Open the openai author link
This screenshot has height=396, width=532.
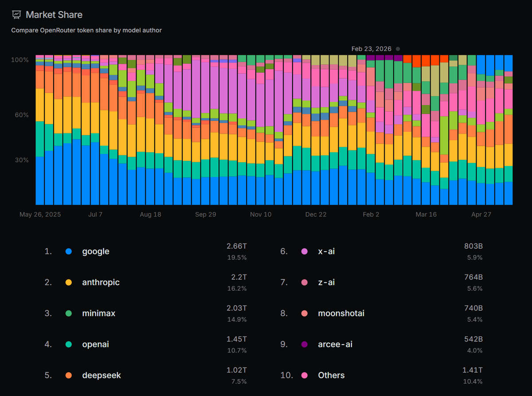coord(95,344)
